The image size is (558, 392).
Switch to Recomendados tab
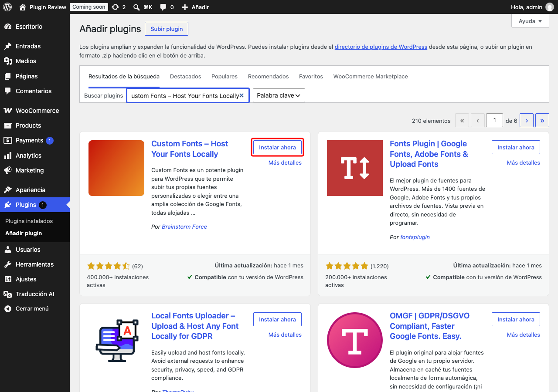pos(269,76)
